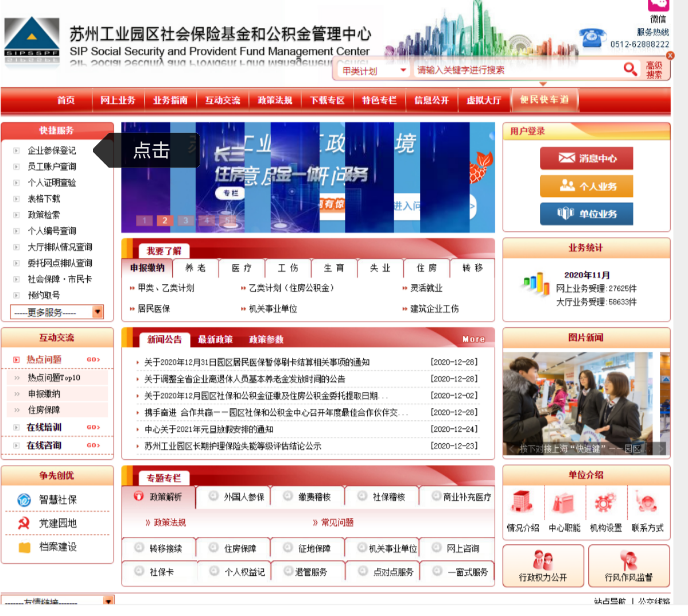The height and width of the screenshot is (616, 688).
Task: Open 热点问题 GO link
Action: pyautogui.click(x=93, y=359)
